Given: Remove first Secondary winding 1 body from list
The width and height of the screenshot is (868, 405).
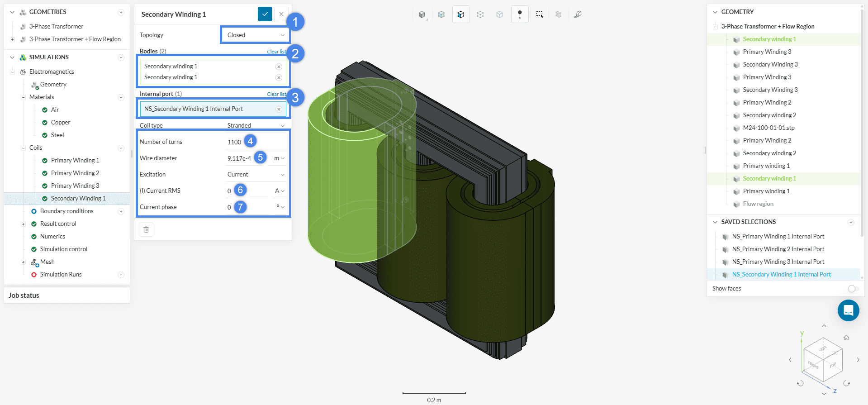Looking at the screenshot, I should [279, 67].
